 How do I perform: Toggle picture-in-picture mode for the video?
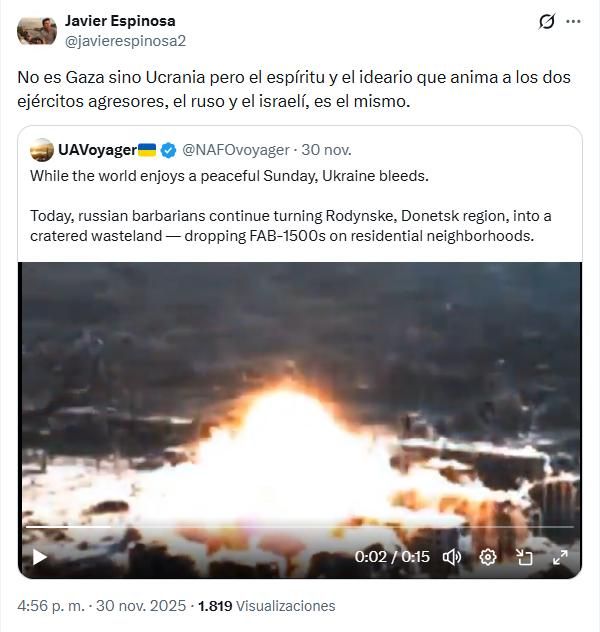(x=524, y=557)
